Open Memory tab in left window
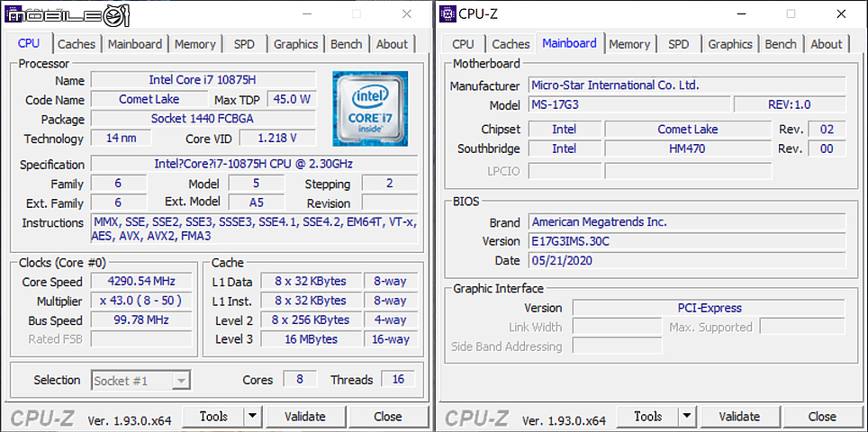868x432 pixels. (194, 44)
